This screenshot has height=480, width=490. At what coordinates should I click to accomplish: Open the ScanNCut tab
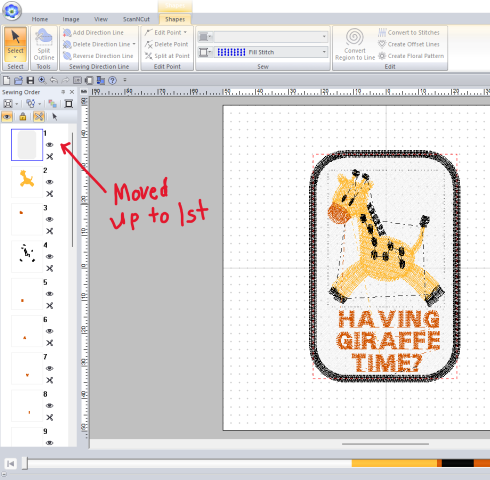136,19
